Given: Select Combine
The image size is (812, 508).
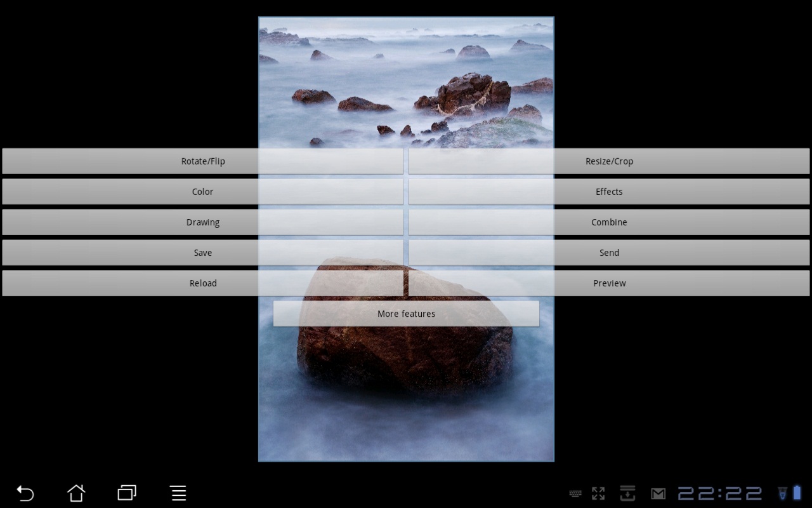Looking at the screenshot, I should 609,222.
